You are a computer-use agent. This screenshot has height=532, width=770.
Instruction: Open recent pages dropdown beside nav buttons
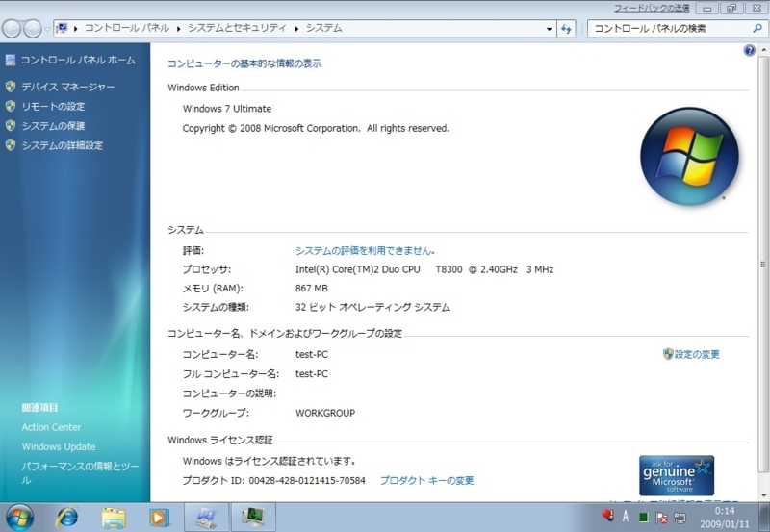coord(47,29)
